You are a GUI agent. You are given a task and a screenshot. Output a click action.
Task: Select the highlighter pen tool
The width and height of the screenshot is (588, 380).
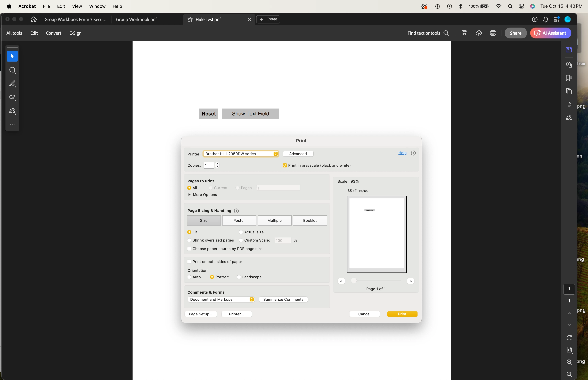pyautogui.click(x=12, y=84)
